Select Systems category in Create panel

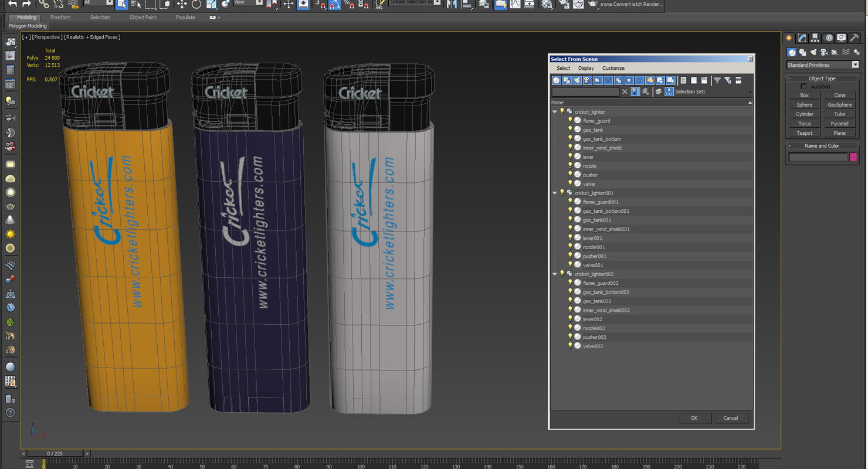click(x=856, y=52)
